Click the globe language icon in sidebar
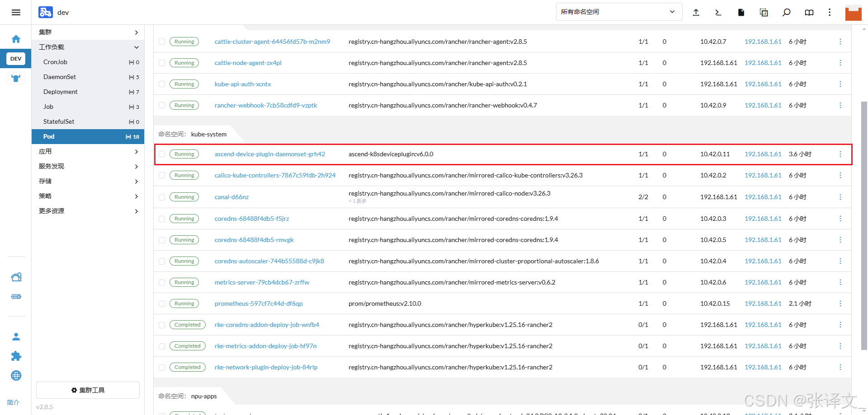 point(16,375)
